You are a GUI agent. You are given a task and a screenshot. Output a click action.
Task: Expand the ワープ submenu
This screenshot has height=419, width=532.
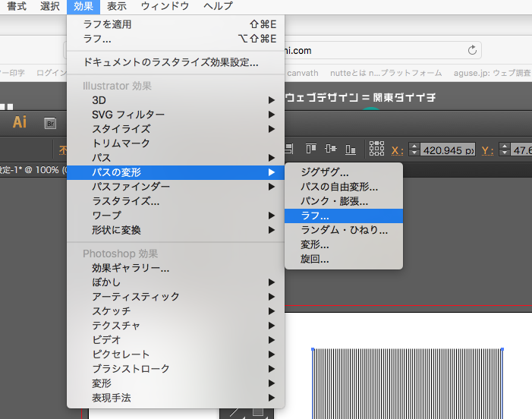click(176, 216)
